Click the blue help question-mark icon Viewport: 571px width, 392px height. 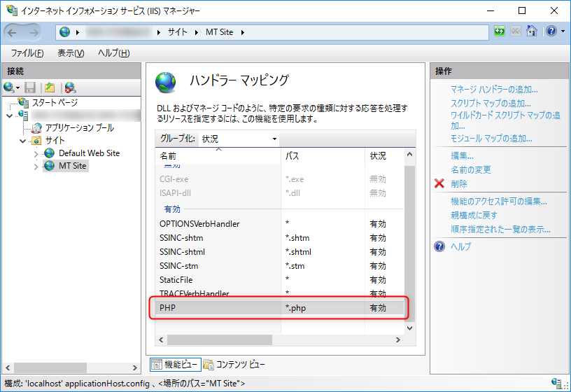(x=551, y=31)
